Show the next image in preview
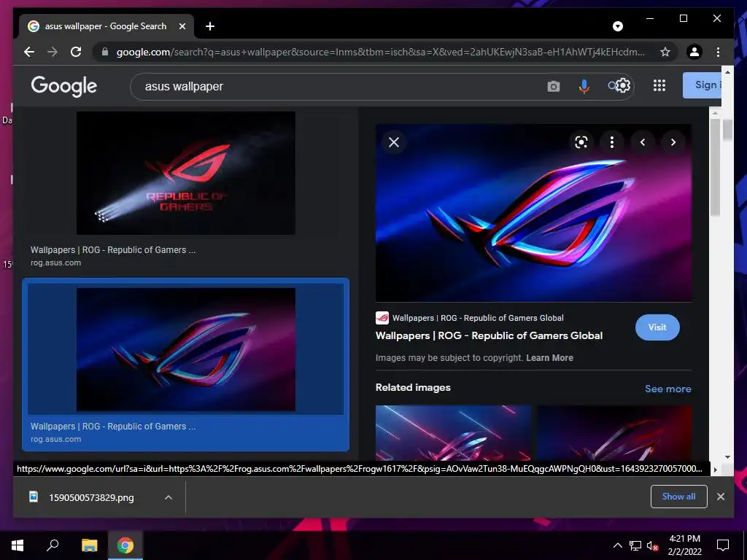 [x=673, y=142]
